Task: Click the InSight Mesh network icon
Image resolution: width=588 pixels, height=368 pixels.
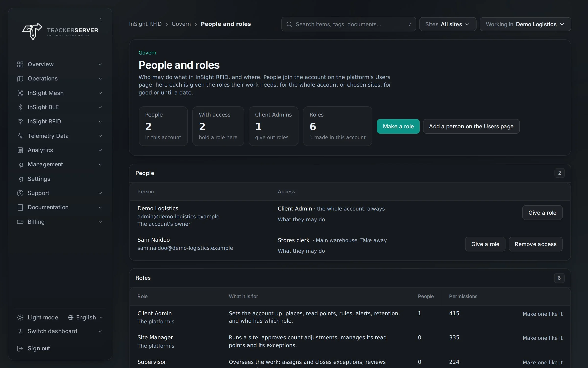Action: (20, 93)
